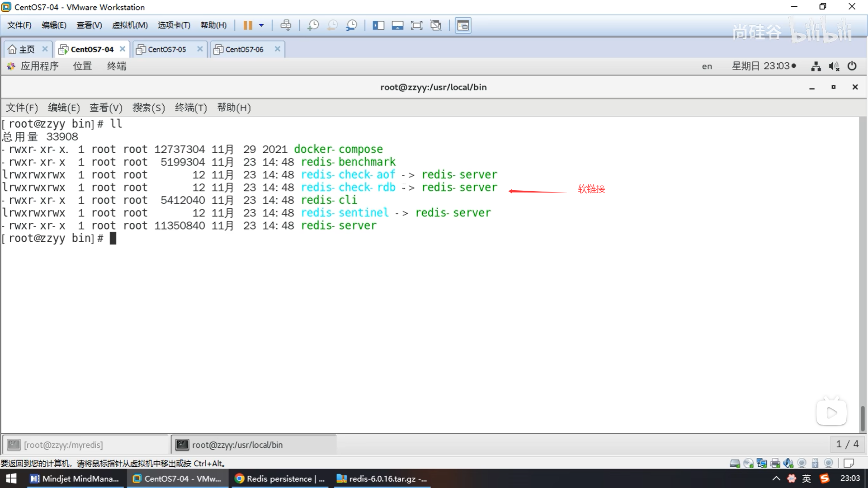
Task: Open the power options dropdown arrow
Action: coord(261,25)
